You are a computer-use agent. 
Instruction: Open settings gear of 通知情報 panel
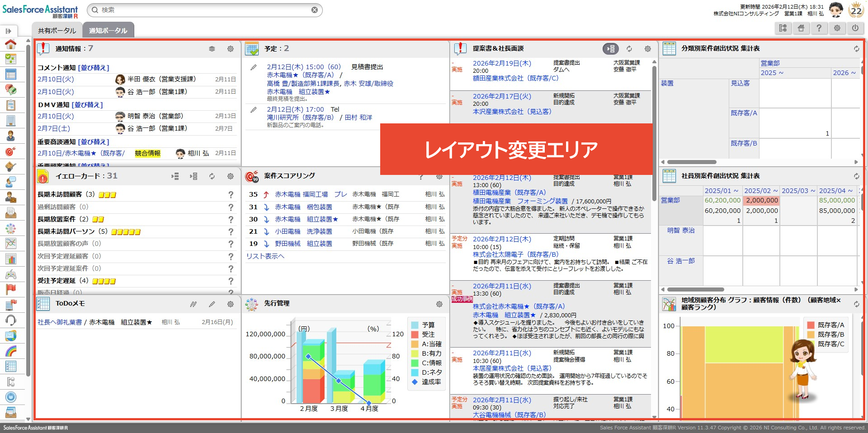pyautogui.click(x=231, y=49)
